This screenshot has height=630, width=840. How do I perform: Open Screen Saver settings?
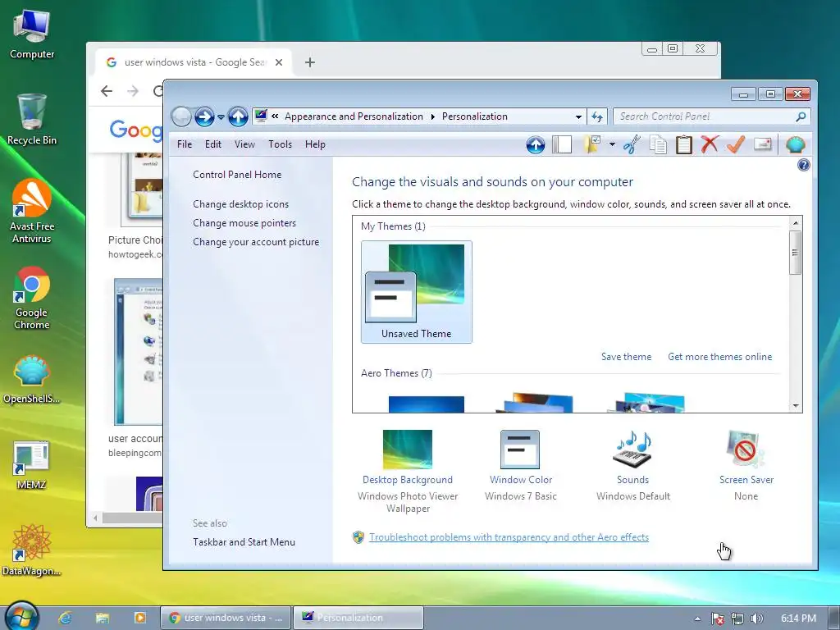pyautogui.click(x=746, y=465)
